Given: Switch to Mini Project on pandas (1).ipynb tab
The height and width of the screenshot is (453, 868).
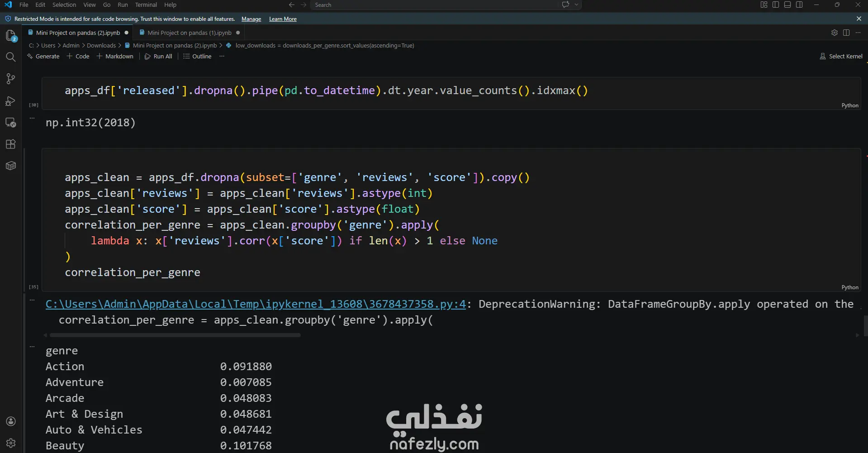Looking at the screenshot, I should (x=189, y=33).
